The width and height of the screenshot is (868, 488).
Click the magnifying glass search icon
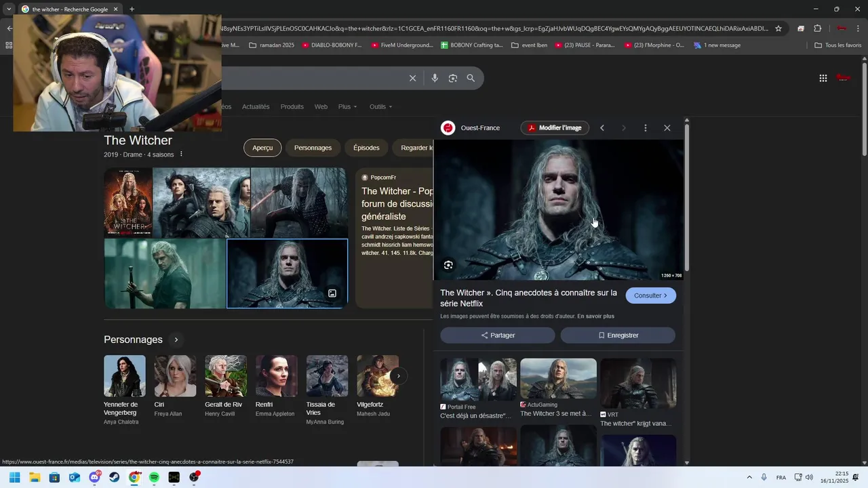click(x=471, y=78)
